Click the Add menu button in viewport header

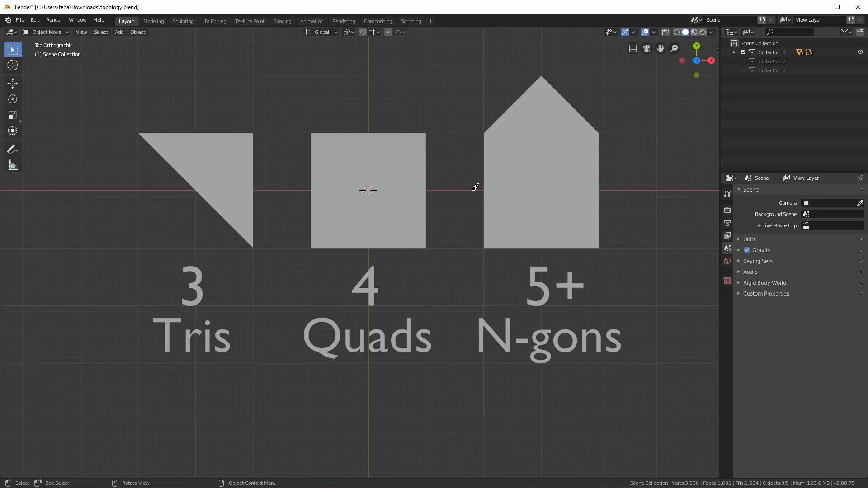pos(119,32)
